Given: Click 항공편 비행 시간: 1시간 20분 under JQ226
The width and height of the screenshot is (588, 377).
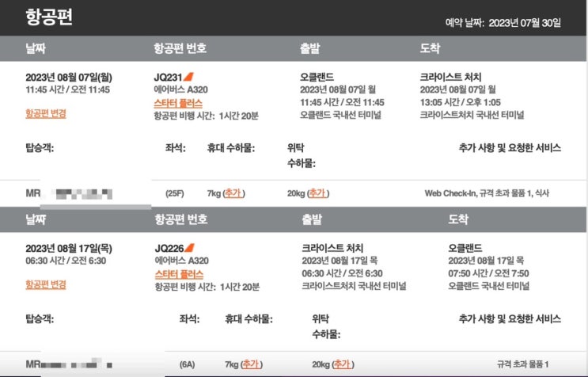Looking at the screenshot, I should 207,287.
